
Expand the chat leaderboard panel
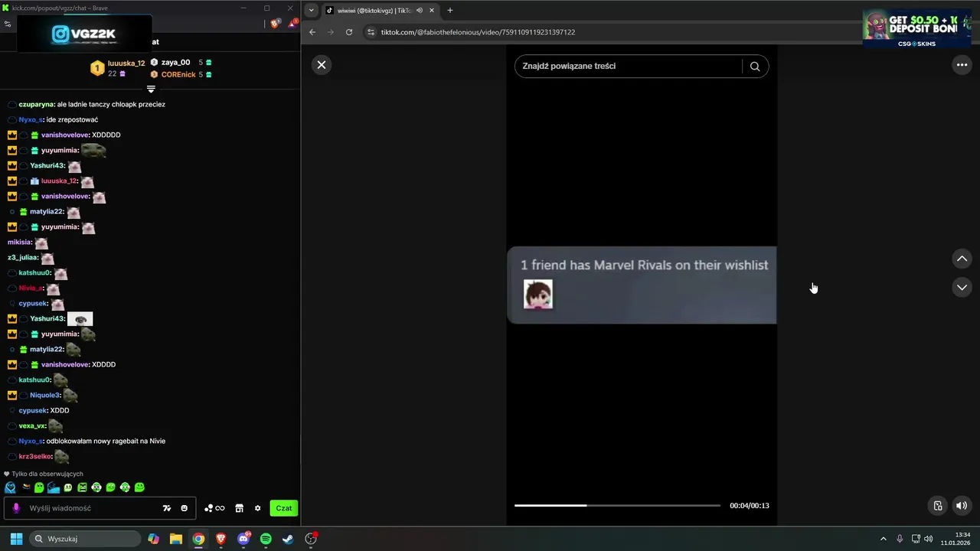point(151,90)
